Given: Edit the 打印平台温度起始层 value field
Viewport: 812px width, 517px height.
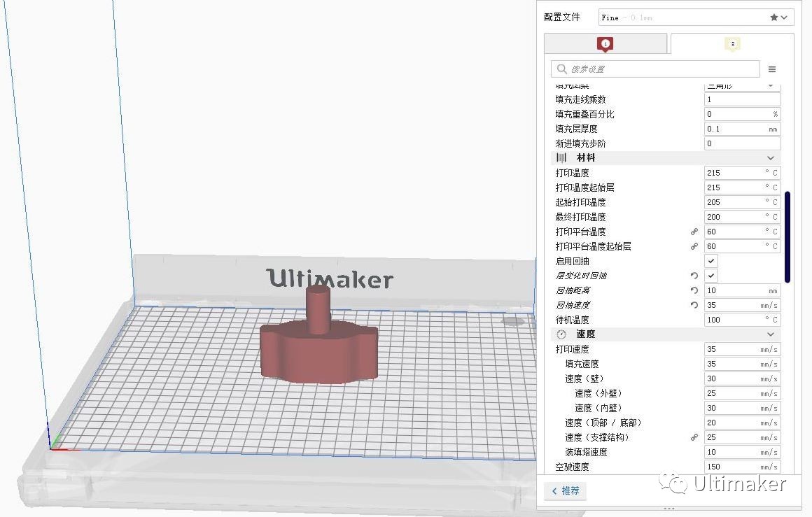Looking at the screenshot, I should point(742,246).
